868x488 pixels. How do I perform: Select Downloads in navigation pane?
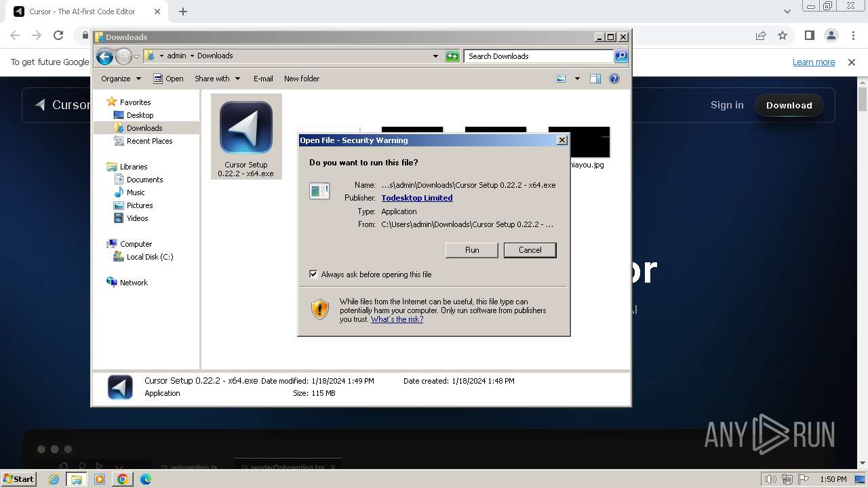tap(144, 128)
